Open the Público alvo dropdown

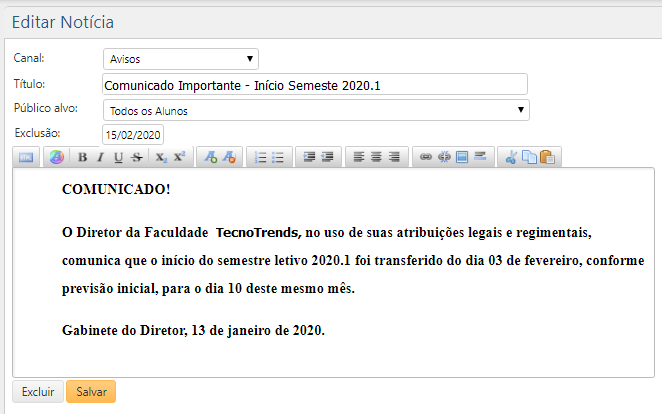(316, 110)
